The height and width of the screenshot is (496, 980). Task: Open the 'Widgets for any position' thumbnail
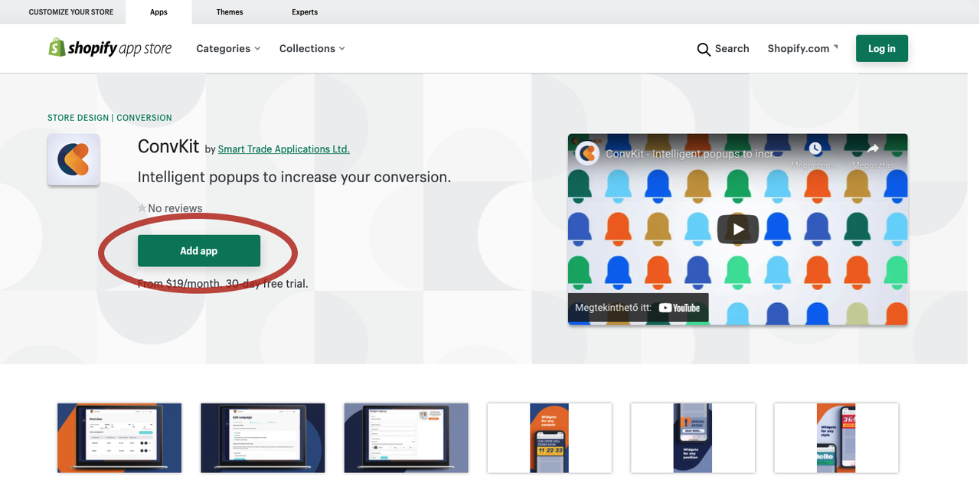point(693,438)
